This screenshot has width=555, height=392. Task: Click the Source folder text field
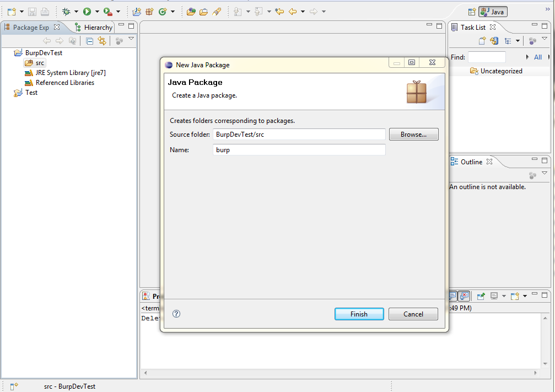pos(299,134)
